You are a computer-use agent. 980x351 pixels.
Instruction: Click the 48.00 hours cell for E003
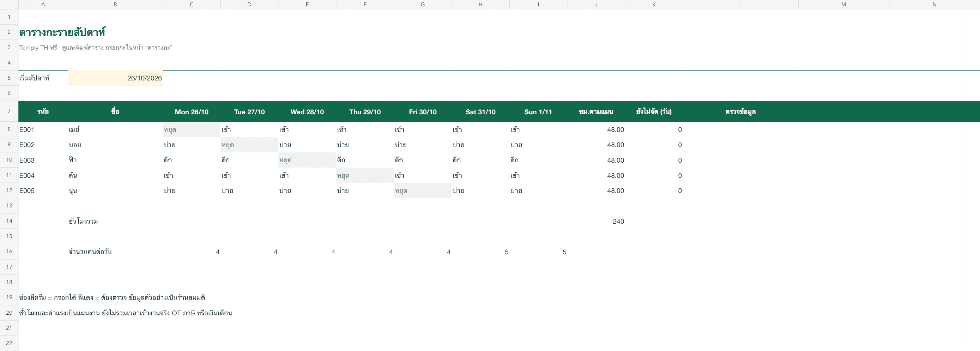tap(596, 160)
